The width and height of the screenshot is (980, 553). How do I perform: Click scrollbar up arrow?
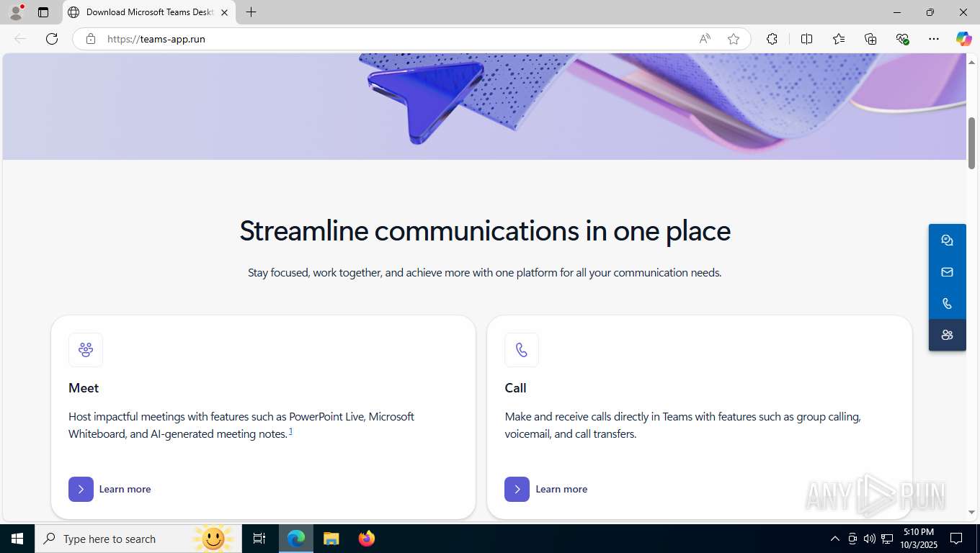point(971,62)
